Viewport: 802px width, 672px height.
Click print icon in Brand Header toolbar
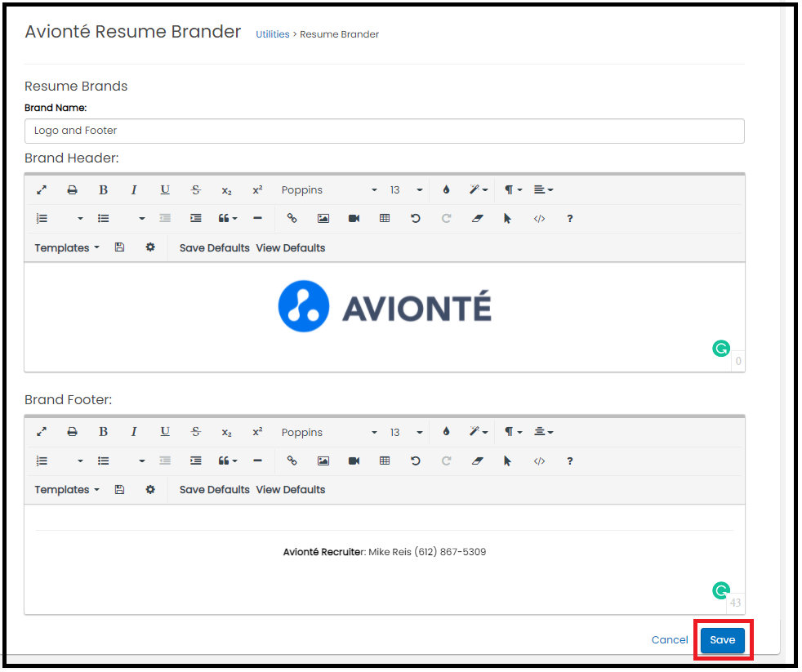pos(72,190)
